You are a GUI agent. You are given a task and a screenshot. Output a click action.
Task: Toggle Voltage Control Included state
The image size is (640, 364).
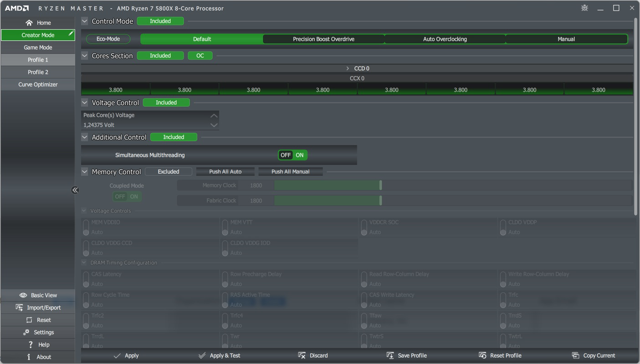[x=166, y=102]
